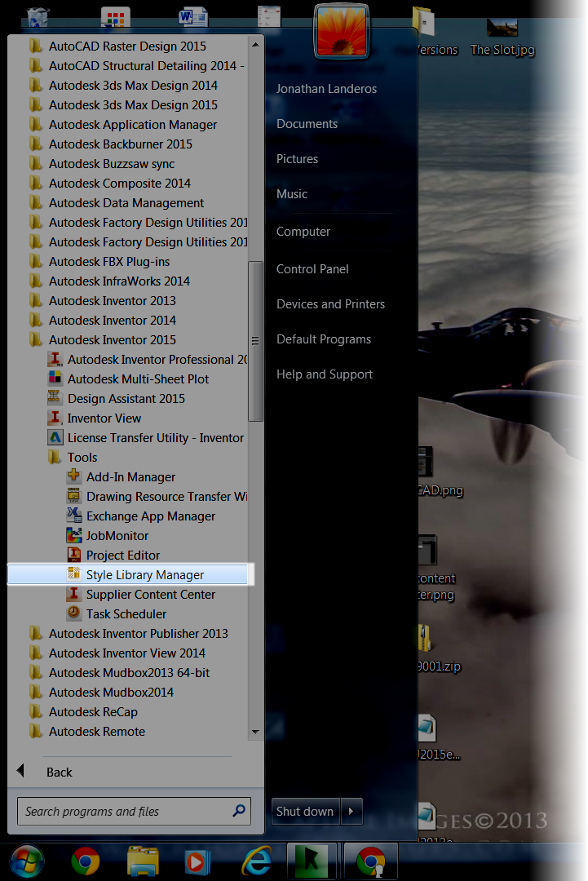Open Chrome from the taskbar
The image size is (588, 881).
point(86,861)
